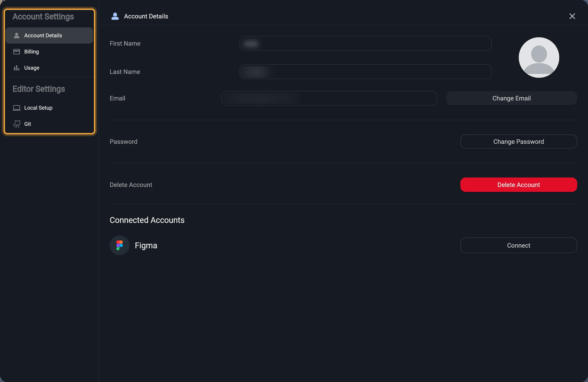Screen dimensions: 588x382
Task: Click the Figma account name text
Action: click(x=146, y=245)
